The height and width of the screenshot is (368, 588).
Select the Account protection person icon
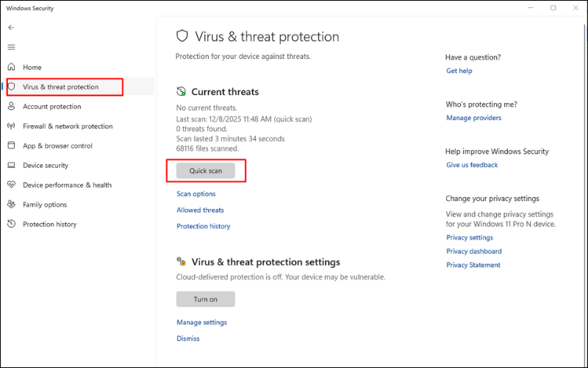(12, 107)
